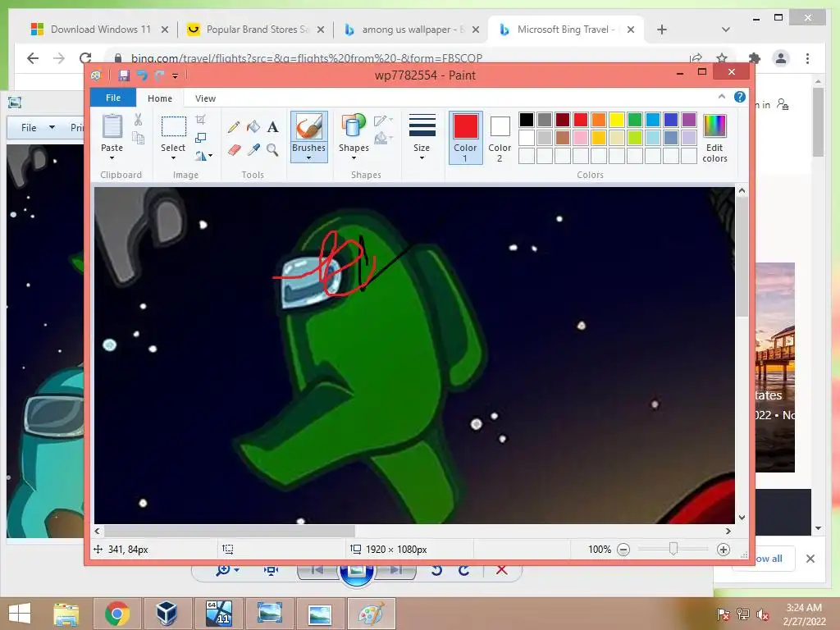This screenshot has height=630, width=840.
Task: Click Paint canvas vertical scrollbar down arrow
Action: (x=742, y=518)
